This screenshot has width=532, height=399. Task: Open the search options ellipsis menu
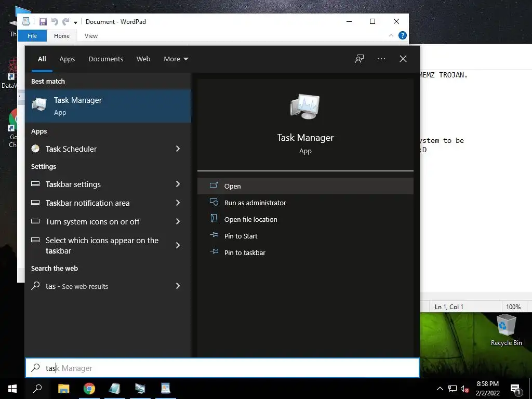(381, 59)
